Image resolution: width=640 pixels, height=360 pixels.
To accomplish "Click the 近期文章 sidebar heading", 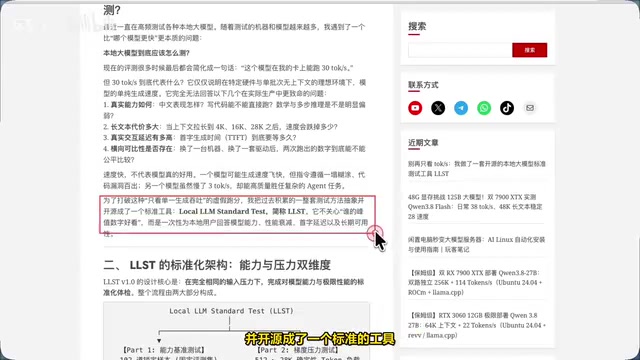I will (423, 143).
